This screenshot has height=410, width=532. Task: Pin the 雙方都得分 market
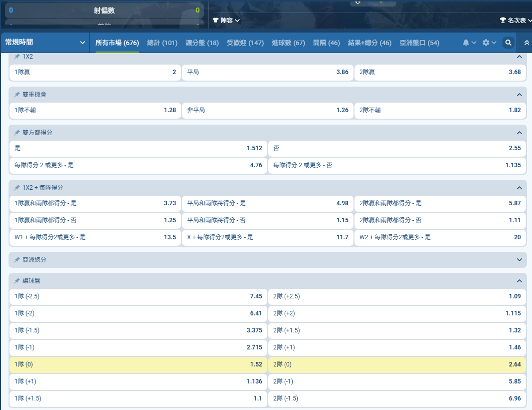click(x=17, y=133)
